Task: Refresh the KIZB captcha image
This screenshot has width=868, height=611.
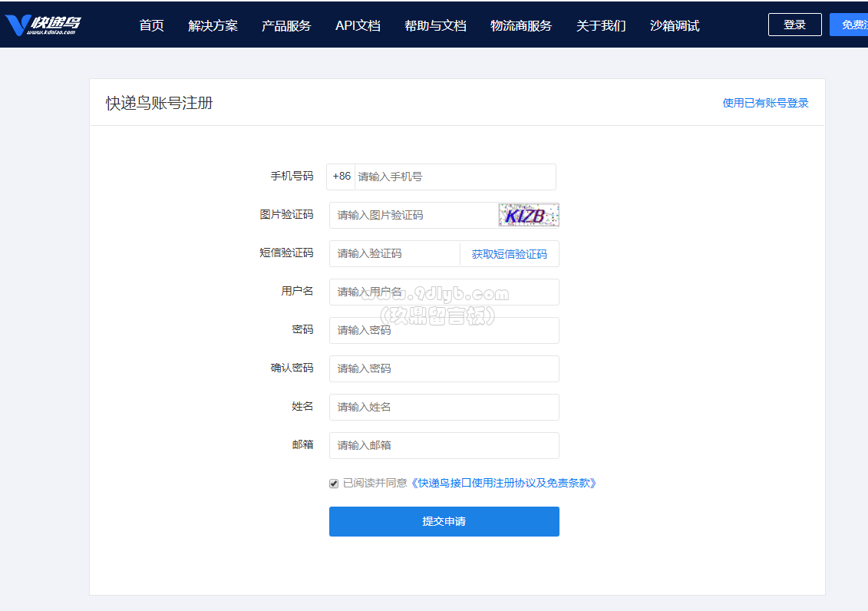Action: [529, 215]
